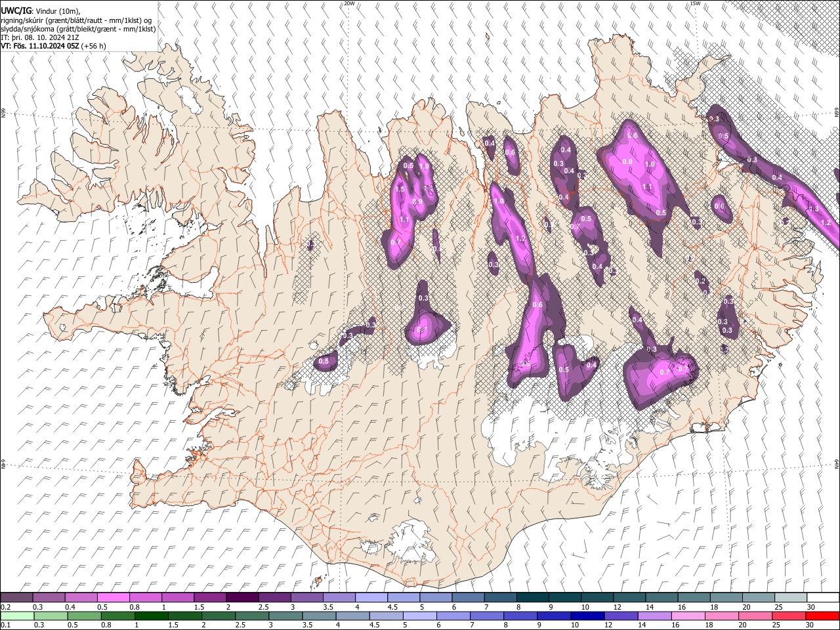Click the lower legend swatch between 25 and 30
The height and width of the screenshot is (630, 840).
coord(787,616)
